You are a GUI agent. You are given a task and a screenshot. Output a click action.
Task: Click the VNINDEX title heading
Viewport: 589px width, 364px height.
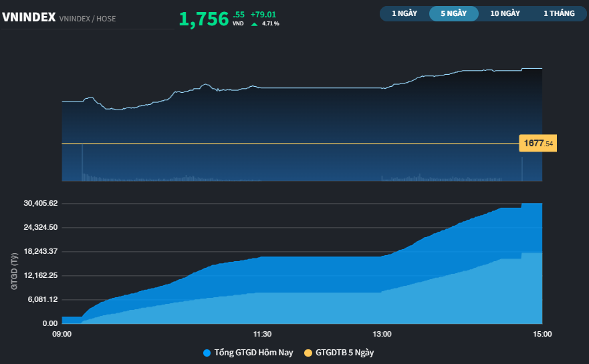click(x=29, y=18)
